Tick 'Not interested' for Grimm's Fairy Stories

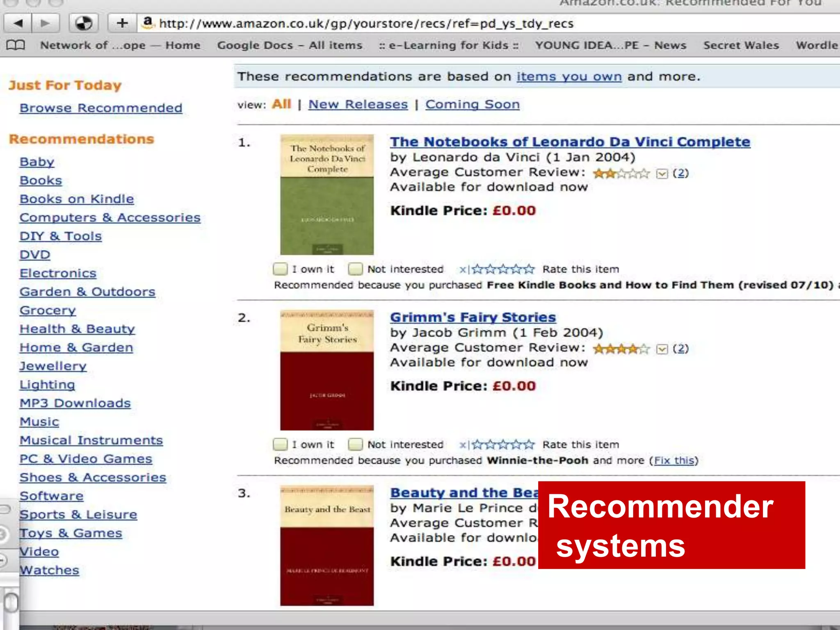click(355, 444)
